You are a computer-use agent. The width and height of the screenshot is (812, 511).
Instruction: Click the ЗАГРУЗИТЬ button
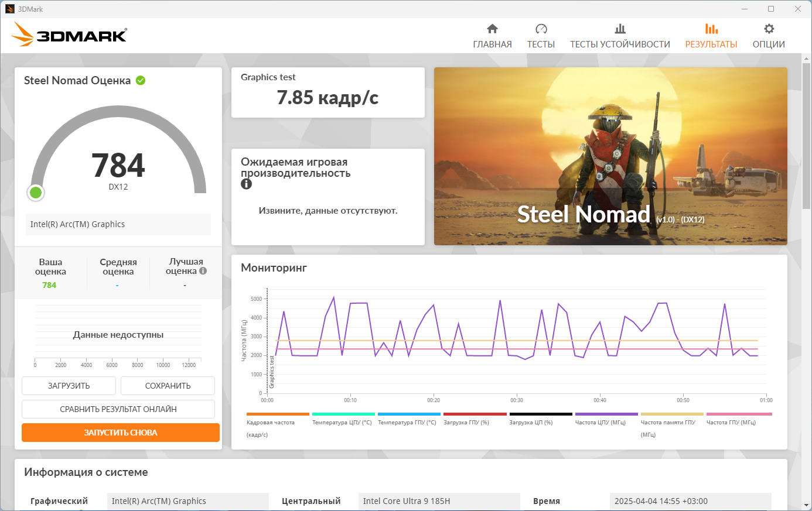tap(69, 386)
